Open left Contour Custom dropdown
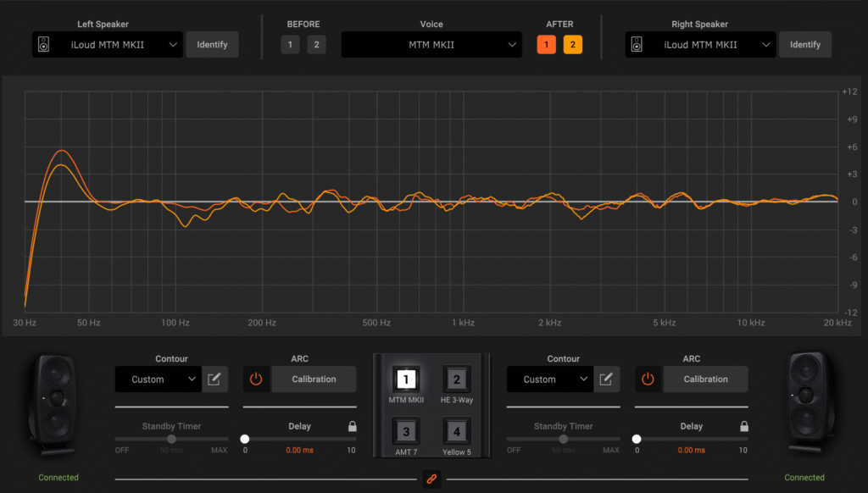Viewport: 868px width, 493px height. pos(159,379)
